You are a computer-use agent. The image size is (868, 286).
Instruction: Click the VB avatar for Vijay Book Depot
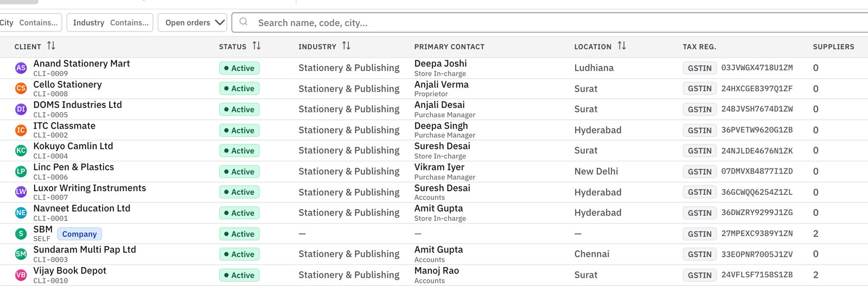[x=21, y=275]
